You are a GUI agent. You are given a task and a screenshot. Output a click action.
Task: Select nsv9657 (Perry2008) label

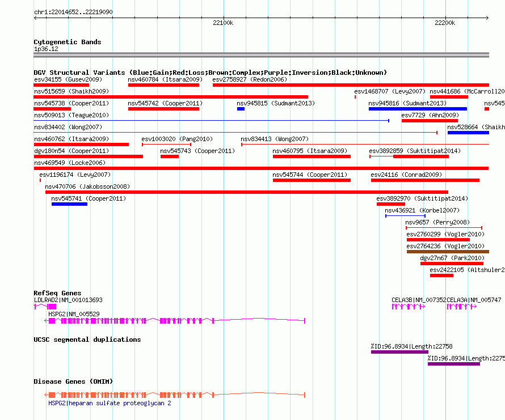[x=437, y=222]
